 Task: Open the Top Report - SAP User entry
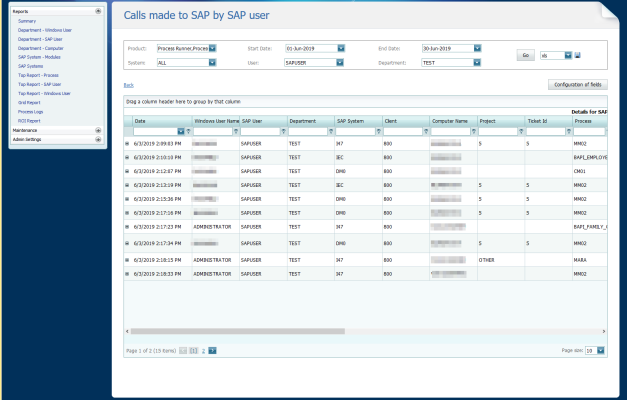(40, 84)
